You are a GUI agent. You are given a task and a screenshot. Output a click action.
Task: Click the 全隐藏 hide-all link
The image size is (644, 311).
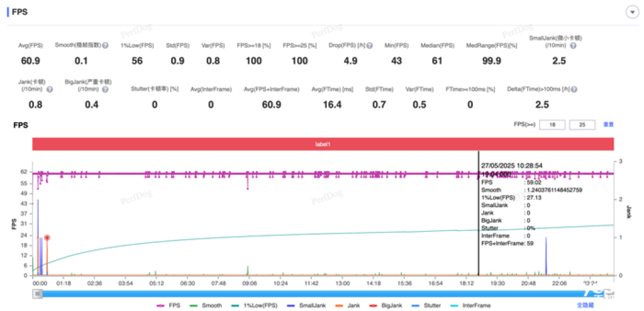[586, 306]
